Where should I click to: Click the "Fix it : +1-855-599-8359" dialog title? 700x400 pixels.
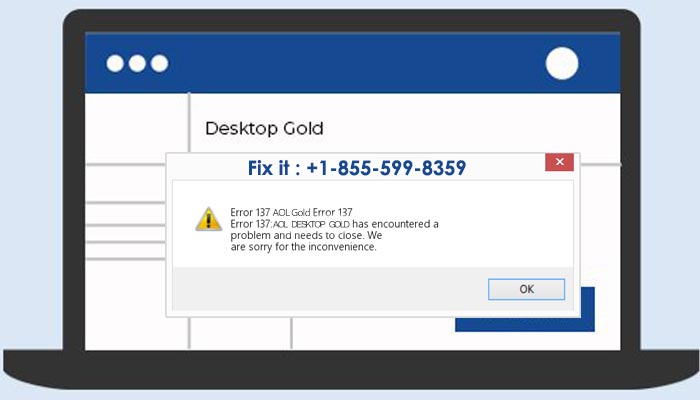[x=357, y=168]
